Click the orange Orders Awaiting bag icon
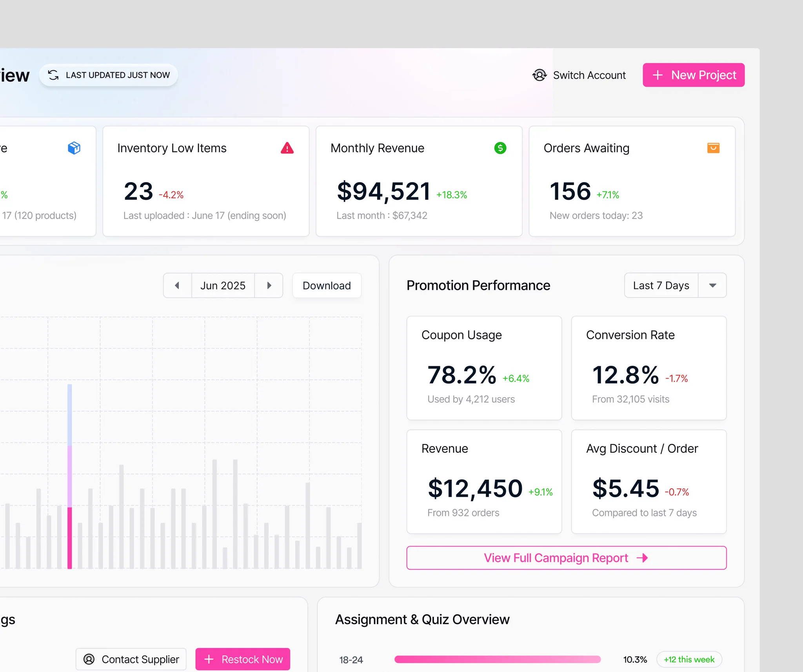Viewport: 803px width, 672px height. tap(713, 148)
